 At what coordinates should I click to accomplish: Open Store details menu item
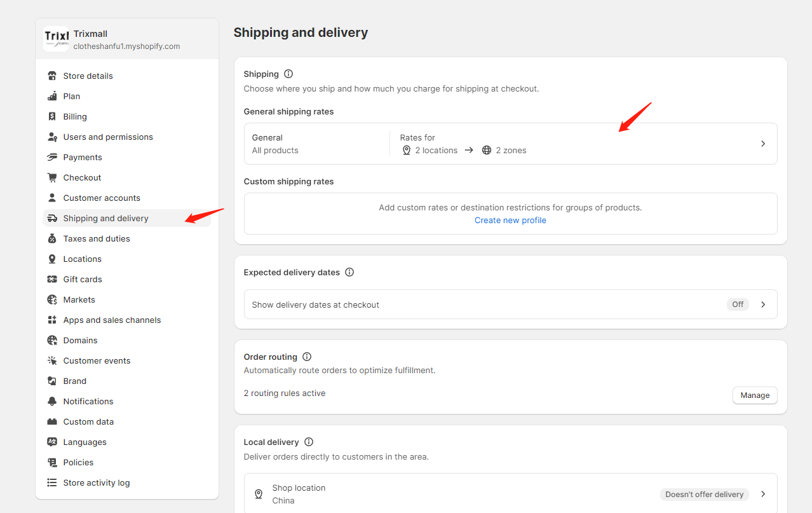tap(127, 76)
